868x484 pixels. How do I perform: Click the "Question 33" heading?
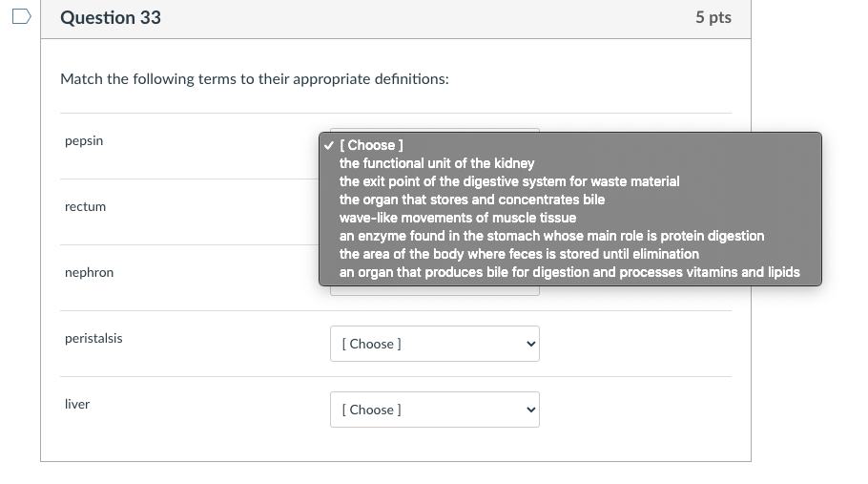(111, 18)
